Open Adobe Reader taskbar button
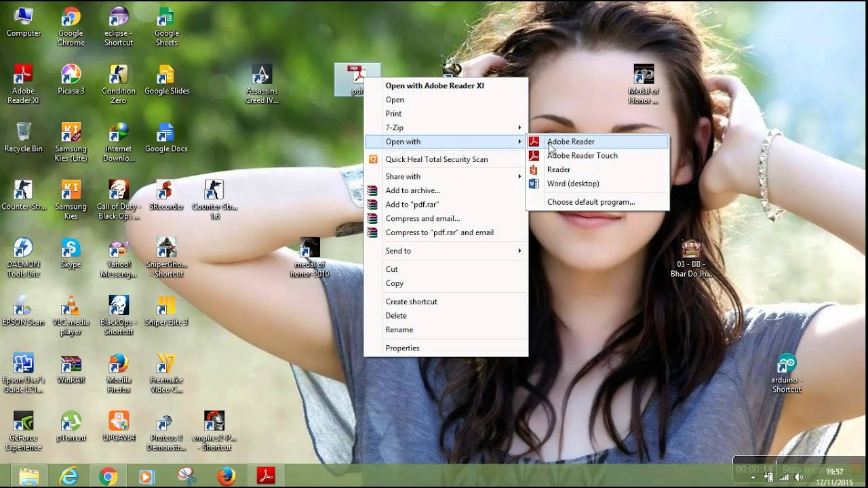 click(x=265, y=476)
